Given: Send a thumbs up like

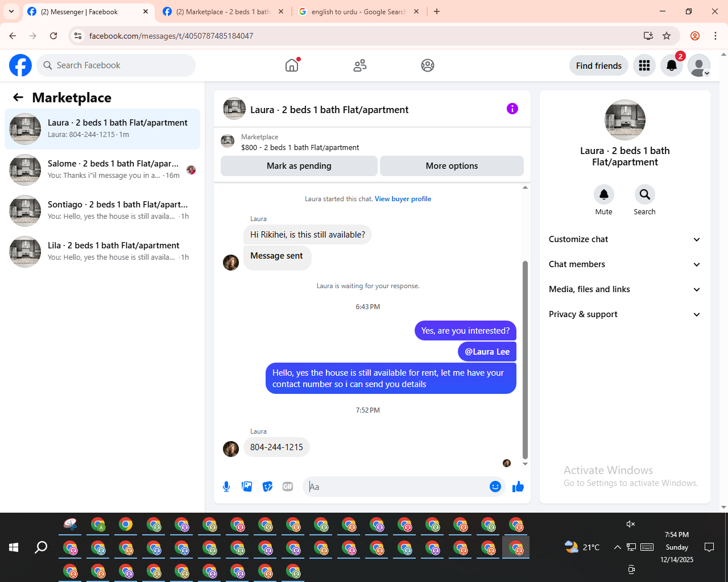Looking at the screenshot, I should coord(518,487).
